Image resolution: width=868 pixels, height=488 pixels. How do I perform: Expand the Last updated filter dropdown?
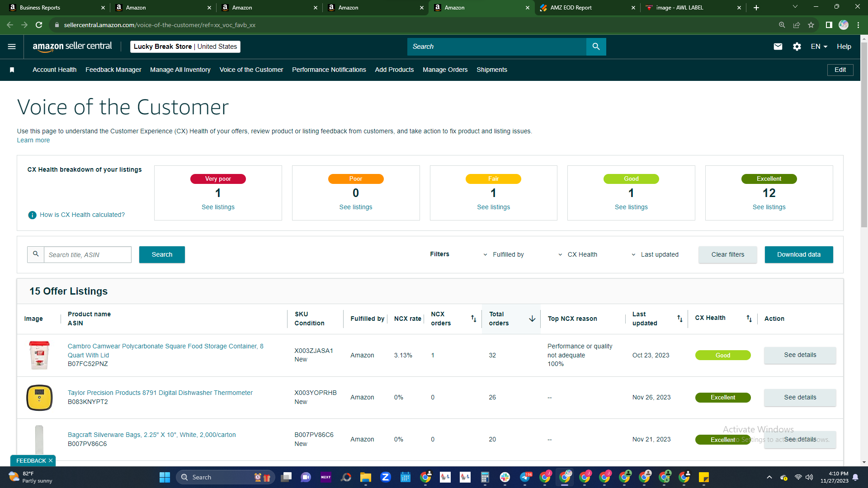point(655,254)
